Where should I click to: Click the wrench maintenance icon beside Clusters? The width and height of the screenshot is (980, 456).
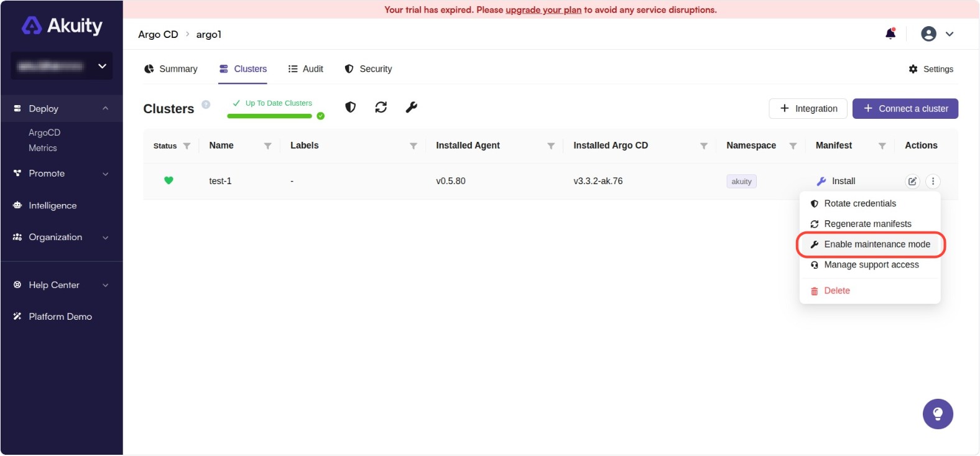pos(411,108)
